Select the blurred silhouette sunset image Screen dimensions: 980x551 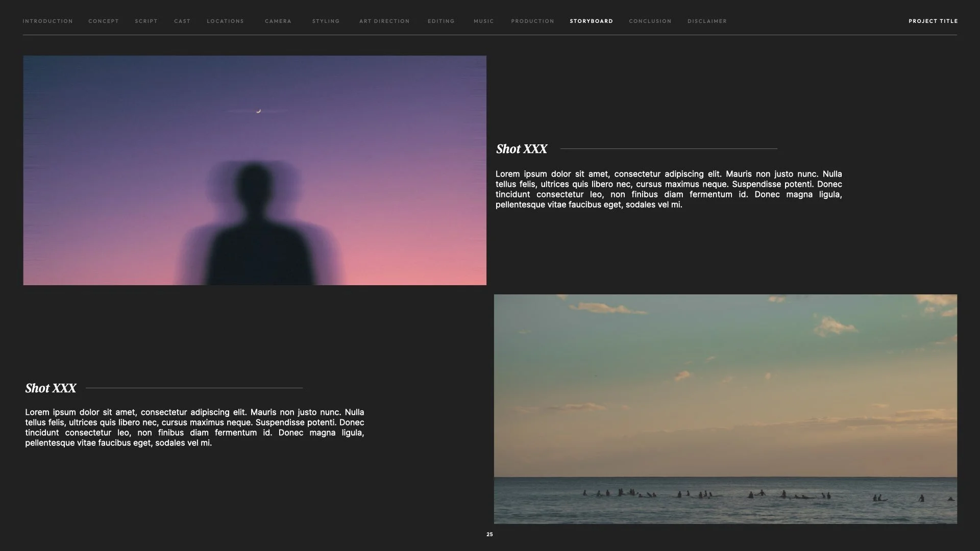click(255, 170)
